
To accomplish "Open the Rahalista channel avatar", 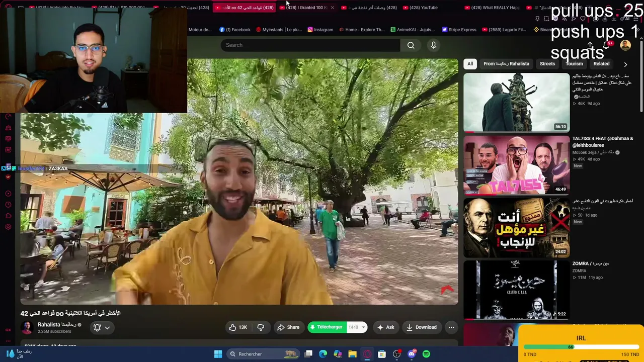I will coord(27,328).
